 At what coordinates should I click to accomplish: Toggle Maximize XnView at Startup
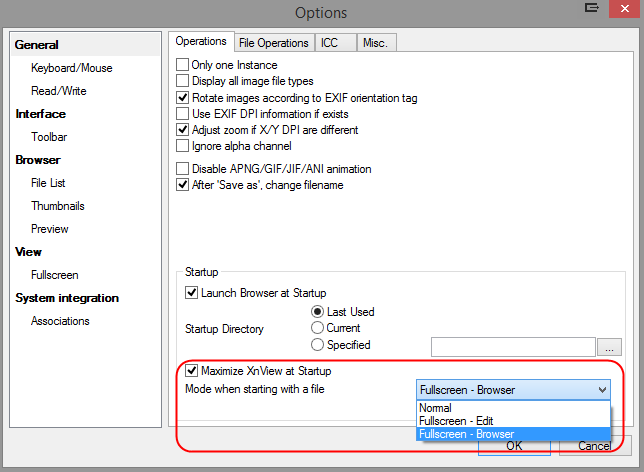pos(191,371)
